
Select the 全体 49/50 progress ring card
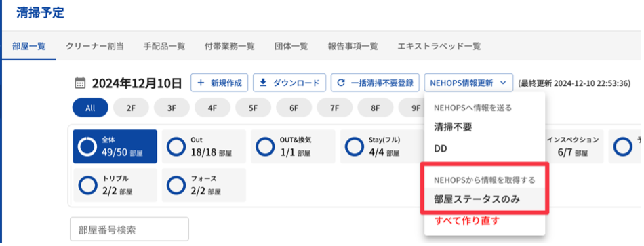[x=115, y=146]
